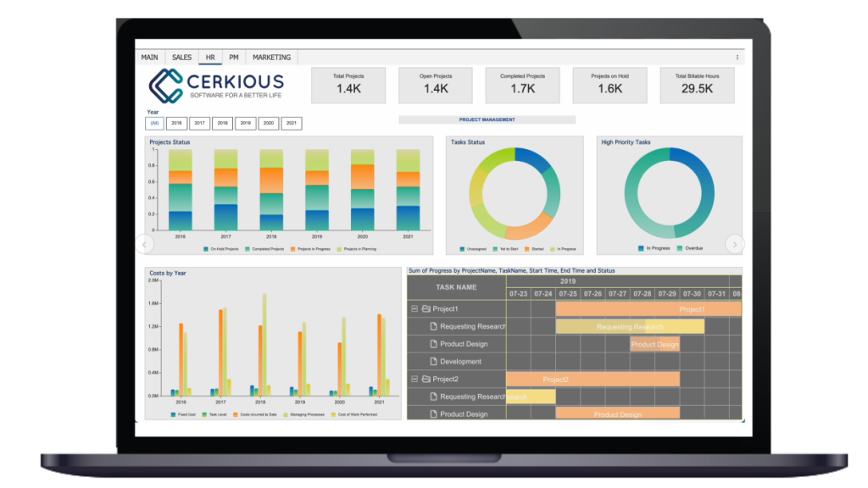This screenshot has height=488, width=868.
Task: Advance with the right carousel arrow
Action: [x=735, y=244]
